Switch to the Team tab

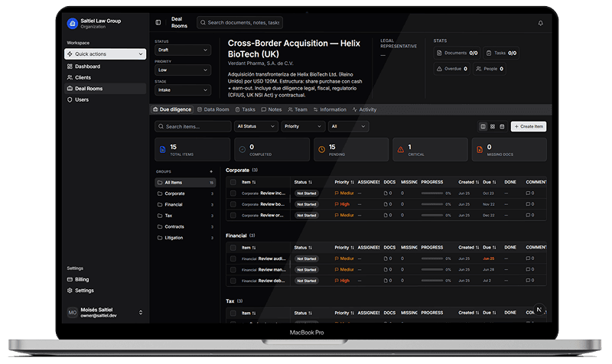pos(298,109)
